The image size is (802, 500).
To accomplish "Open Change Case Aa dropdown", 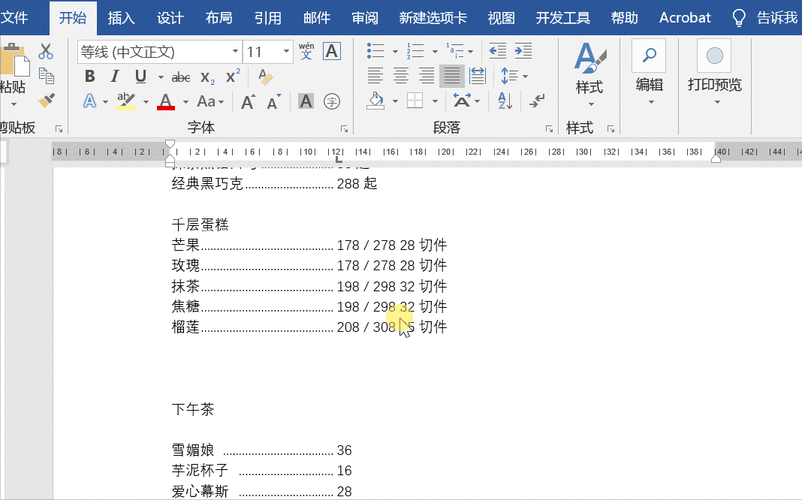I will coord(210,101).
